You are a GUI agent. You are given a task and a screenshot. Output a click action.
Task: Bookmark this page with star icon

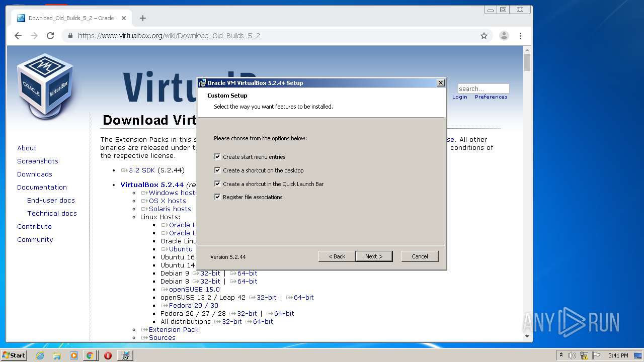[484, 36]
